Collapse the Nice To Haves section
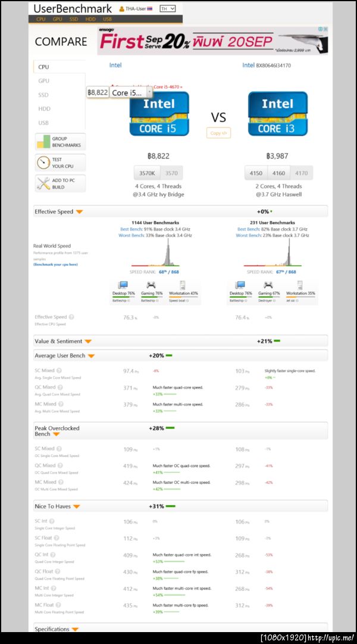Viewport: 357px width, 644px height. coord(76,507)
